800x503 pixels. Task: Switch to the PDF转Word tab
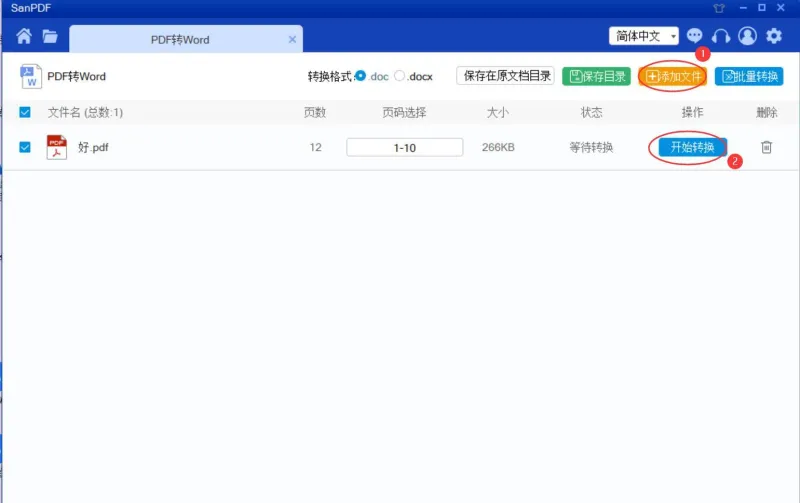(186, 39)
